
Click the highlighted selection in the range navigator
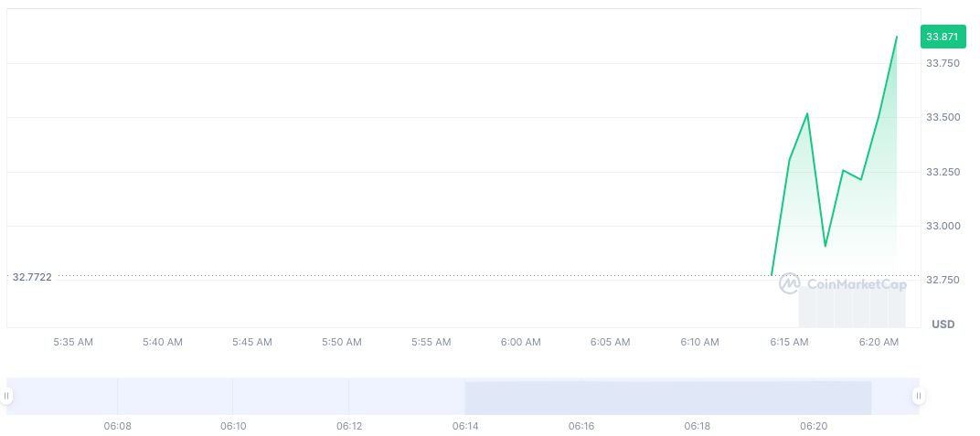pos(667,397)
